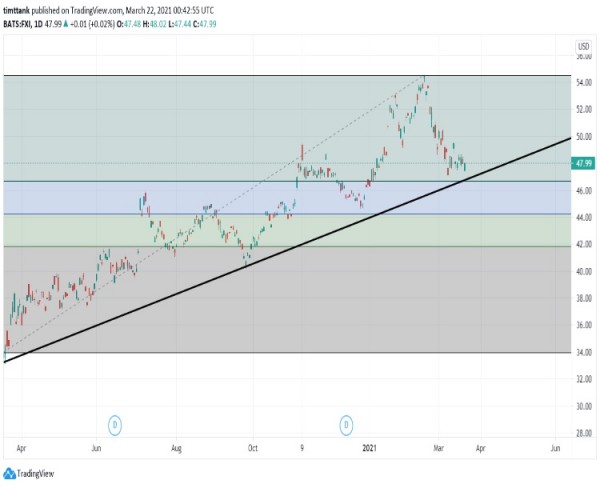Select the horizontal line at 34.00
This screenshot has width=600, height=488.
coord(300,353)
